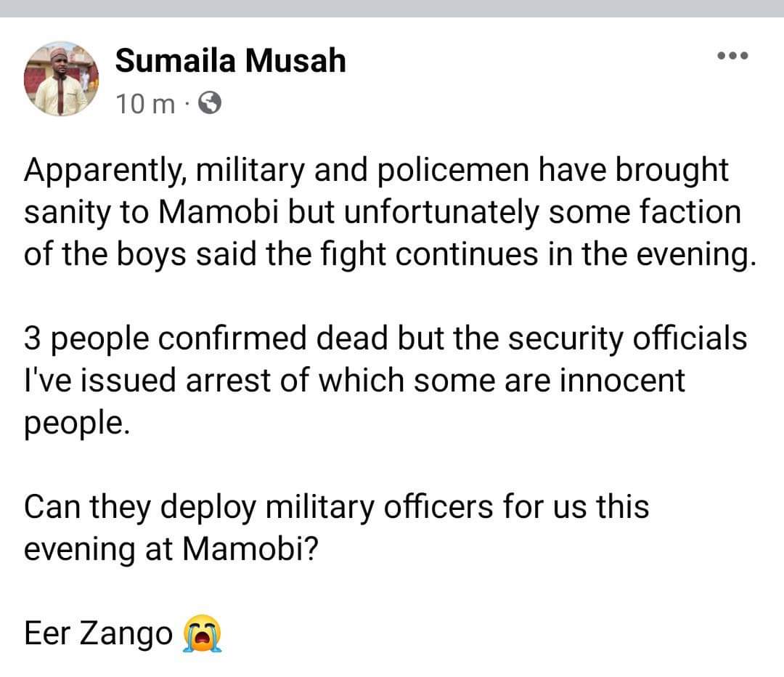784x677 pixels.
Task: Click the 'Can they deploy military officers' paragraph
Action: click(337, 527)
